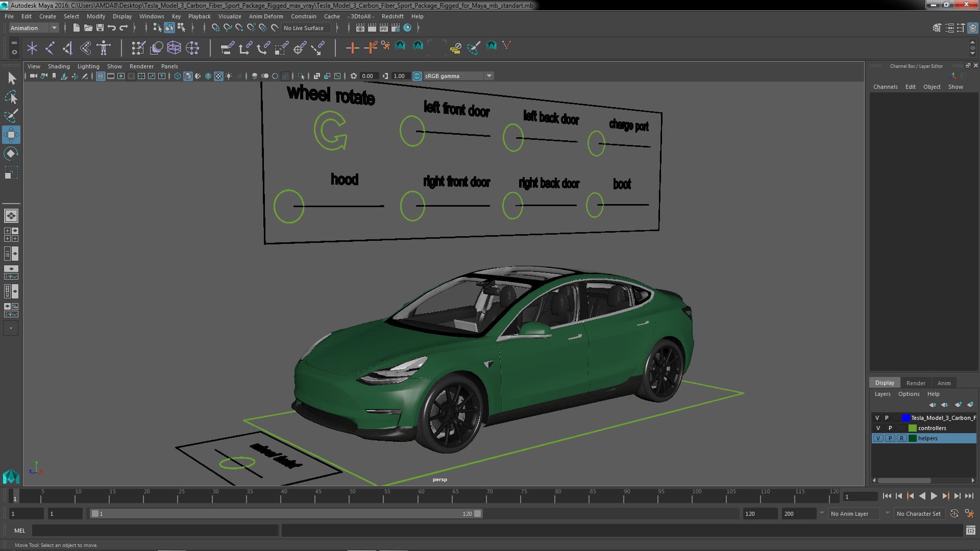Screen dimensions: 980x551
Task: Play the animation forwards
Action: [x=934, y=496]
